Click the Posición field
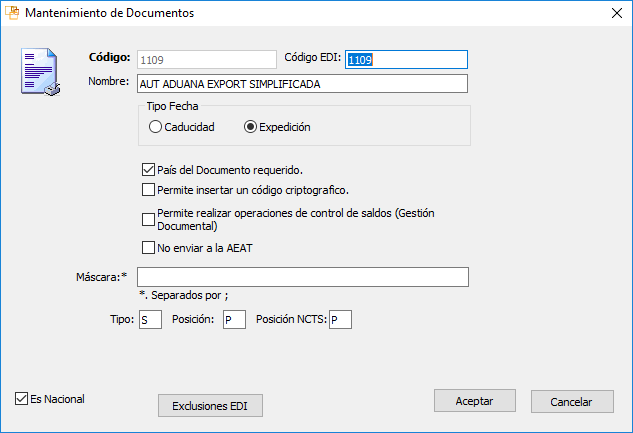 pyautogui.click(x=234, y=320)
